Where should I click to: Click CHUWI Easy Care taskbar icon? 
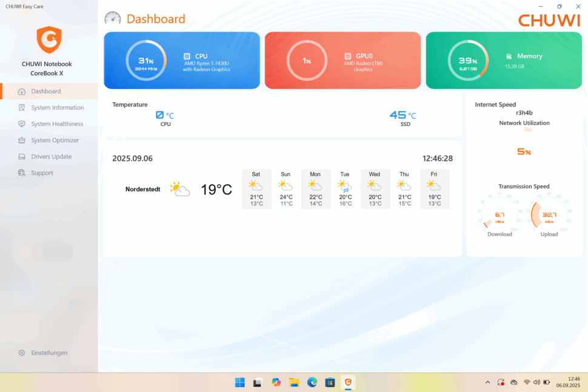(x=348, y=382)
